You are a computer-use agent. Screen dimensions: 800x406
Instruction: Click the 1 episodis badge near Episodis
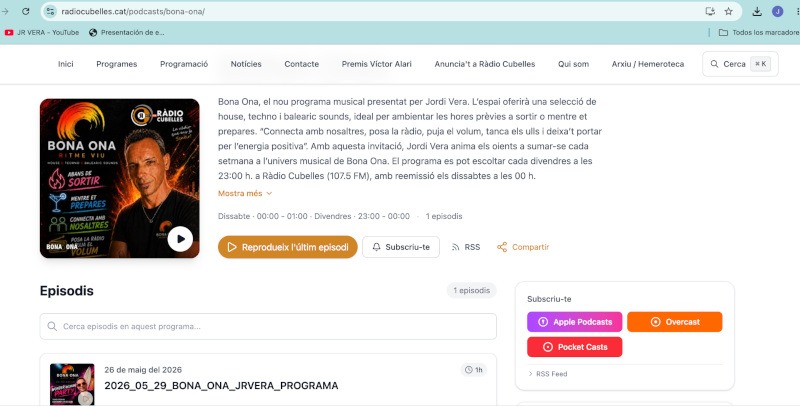472,290
